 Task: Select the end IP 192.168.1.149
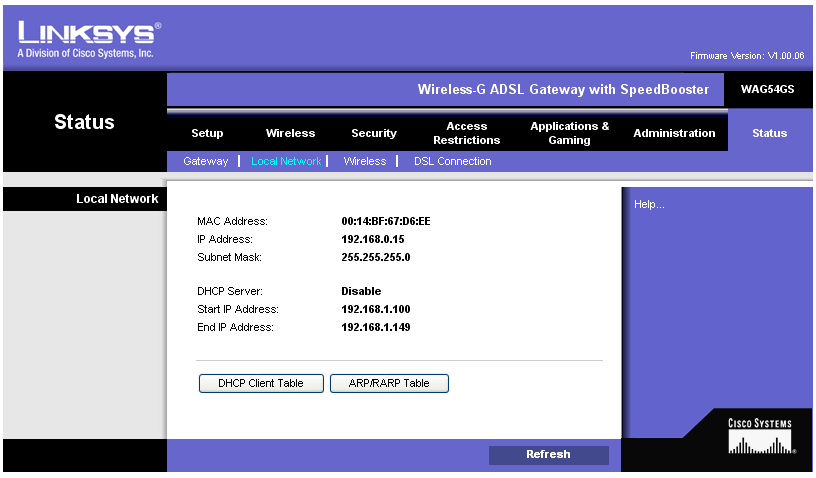coord(376,327)
